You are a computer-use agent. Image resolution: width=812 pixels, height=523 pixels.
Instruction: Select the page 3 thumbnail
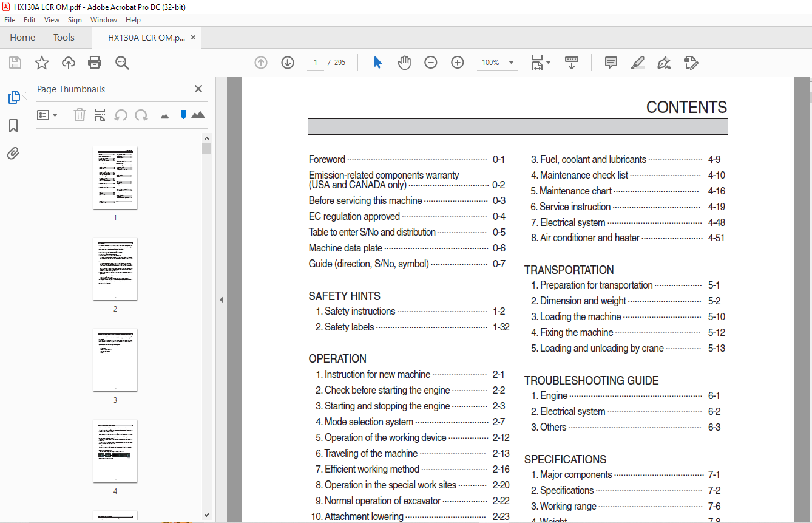tap(115, 360)
